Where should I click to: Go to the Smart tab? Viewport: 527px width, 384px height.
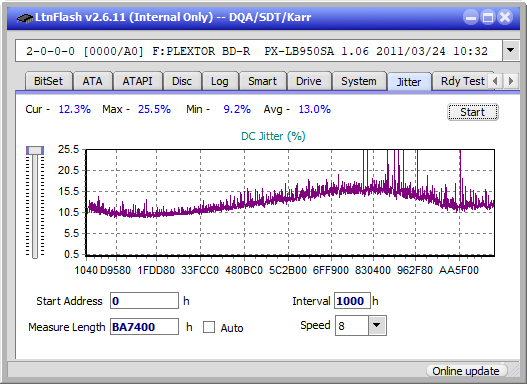[262, 81]
